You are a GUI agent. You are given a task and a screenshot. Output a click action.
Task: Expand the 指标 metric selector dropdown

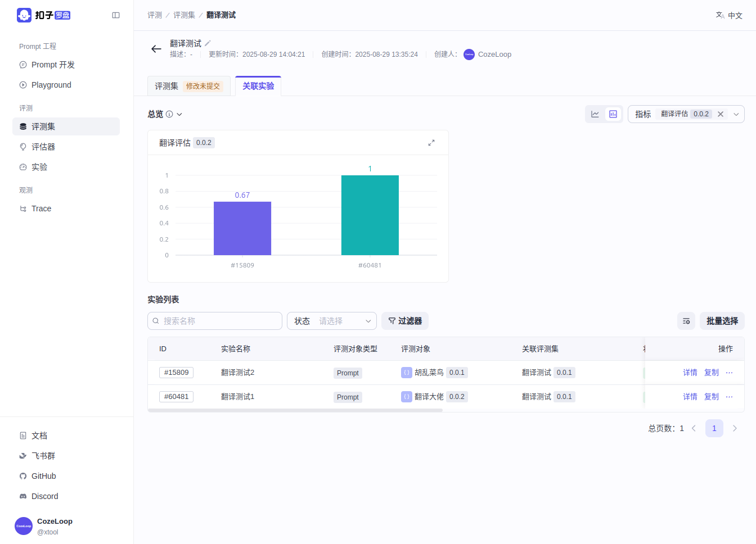pos(736,114)
